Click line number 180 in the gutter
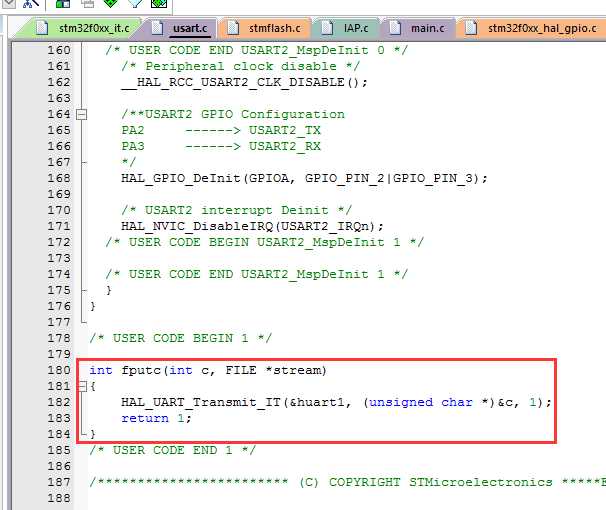The height and width of the screenshot is (510, 606). tap(59, 370)
